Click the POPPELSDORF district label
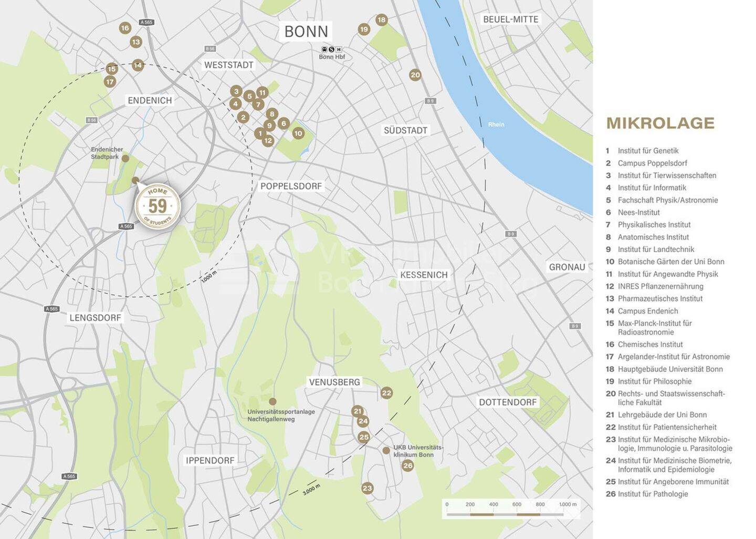This screenshot has width=756, height=539. [291, 186]
